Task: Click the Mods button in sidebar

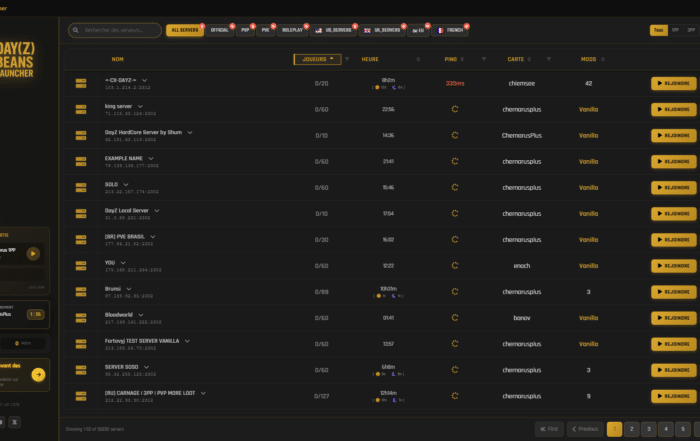Action: pyautogui.click(x=23, y=343)
